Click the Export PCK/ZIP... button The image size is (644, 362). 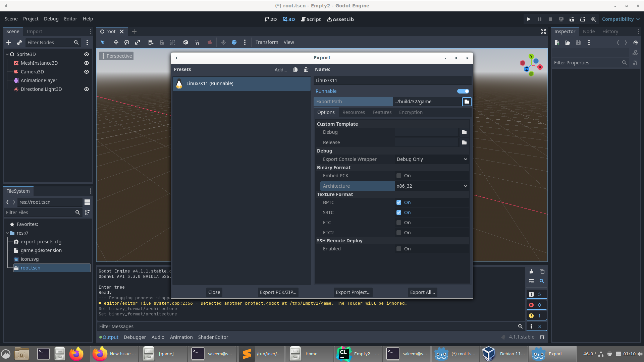coord(278,292)
